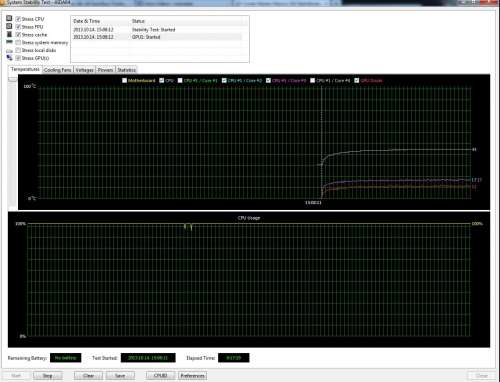The image size is (500, 382).
Task: Click the cache icon beside Stress cache
Action: click(9, 34)
